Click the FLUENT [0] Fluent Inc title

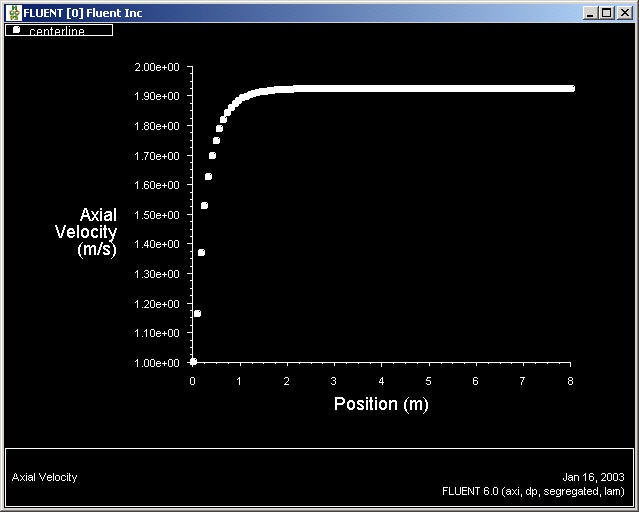[x=83, y=13]
